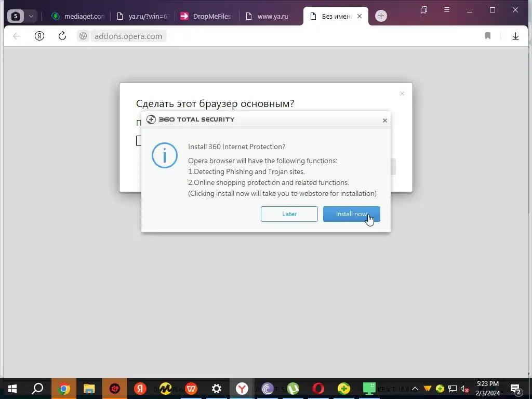
Task: Switch to the ya.ru/?win= tab
Action: (x=143, y=16)
